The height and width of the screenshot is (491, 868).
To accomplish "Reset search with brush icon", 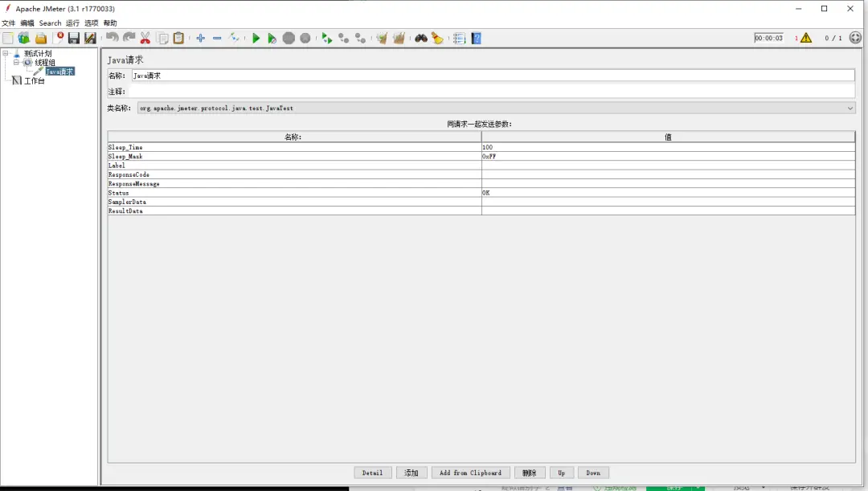I will coord(437,39).
